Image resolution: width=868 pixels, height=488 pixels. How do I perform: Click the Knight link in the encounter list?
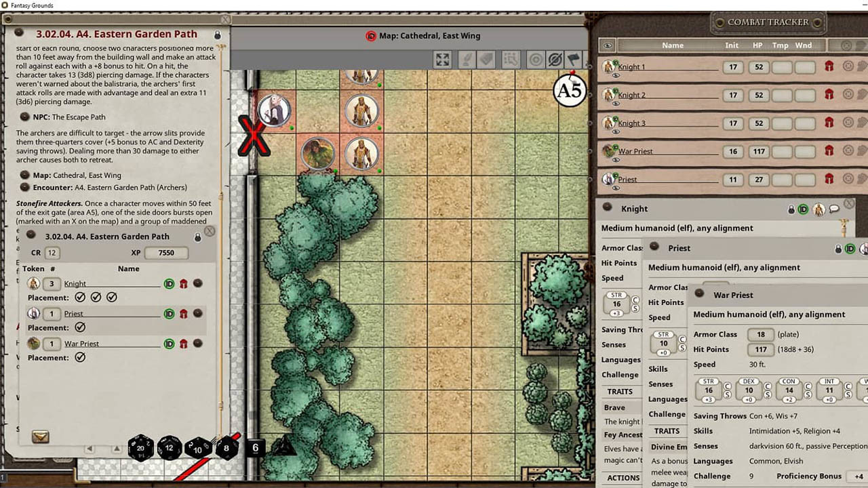pos(75,283)
